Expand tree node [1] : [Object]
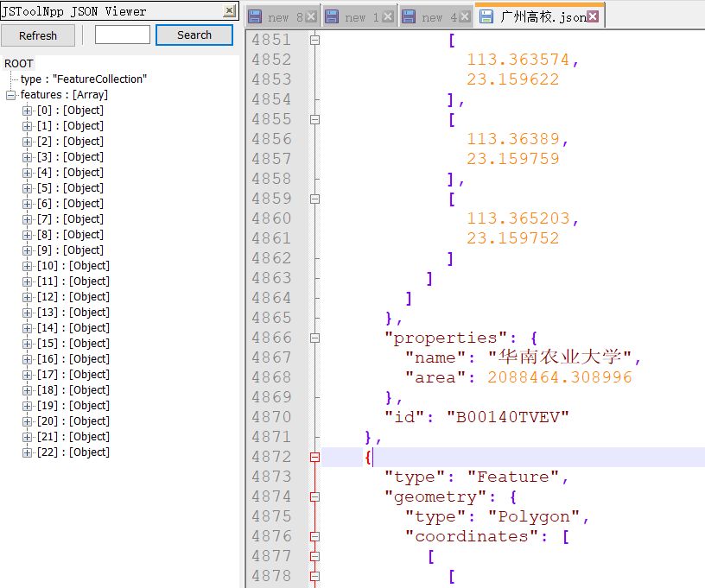Viewport: 705px width, 588px height. tap(27, 126)
